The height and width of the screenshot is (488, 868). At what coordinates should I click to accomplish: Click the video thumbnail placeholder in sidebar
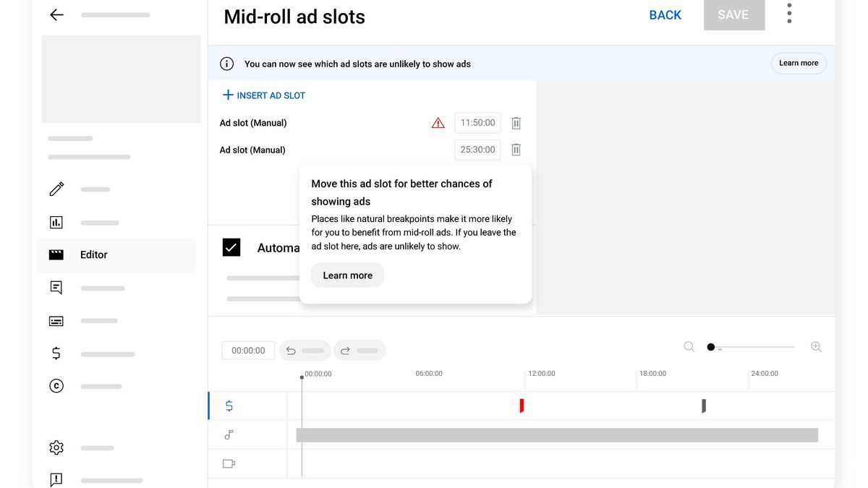(x=121, y=79)
